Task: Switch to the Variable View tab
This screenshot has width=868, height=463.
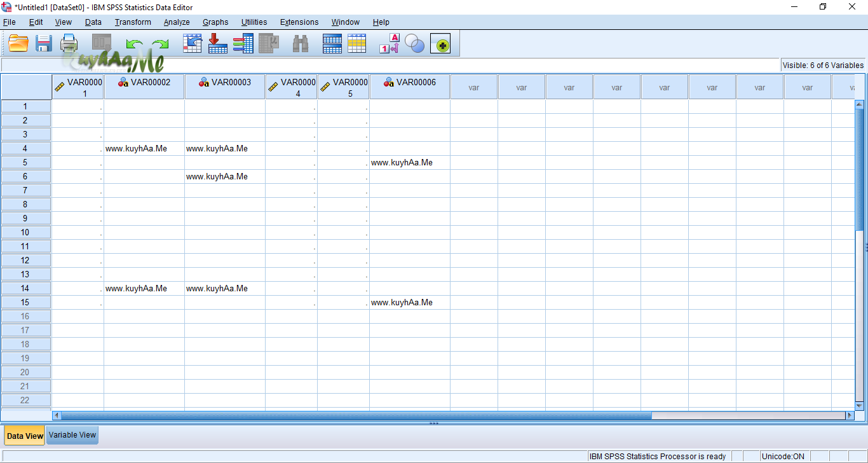Action: pyautogui.click(x=72, y=436)
